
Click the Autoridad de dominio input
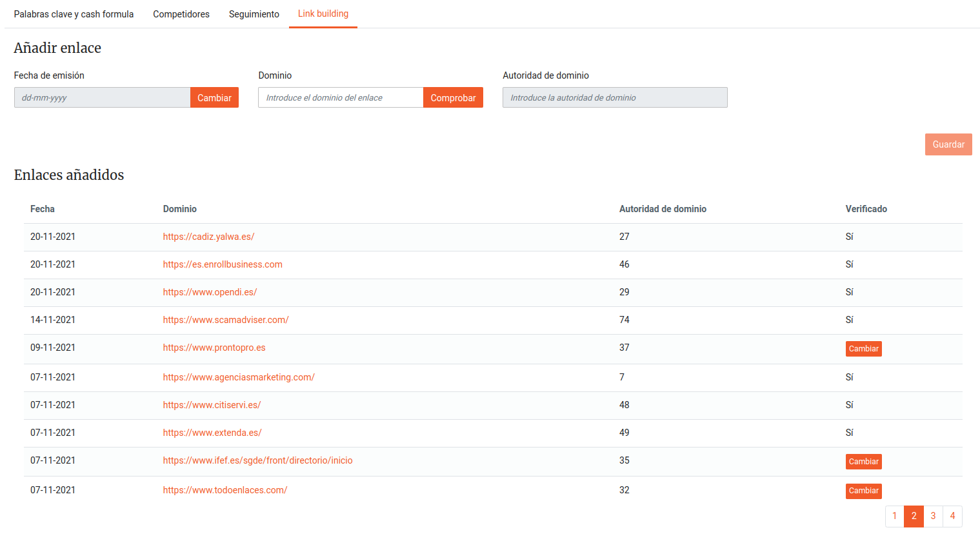615,97
